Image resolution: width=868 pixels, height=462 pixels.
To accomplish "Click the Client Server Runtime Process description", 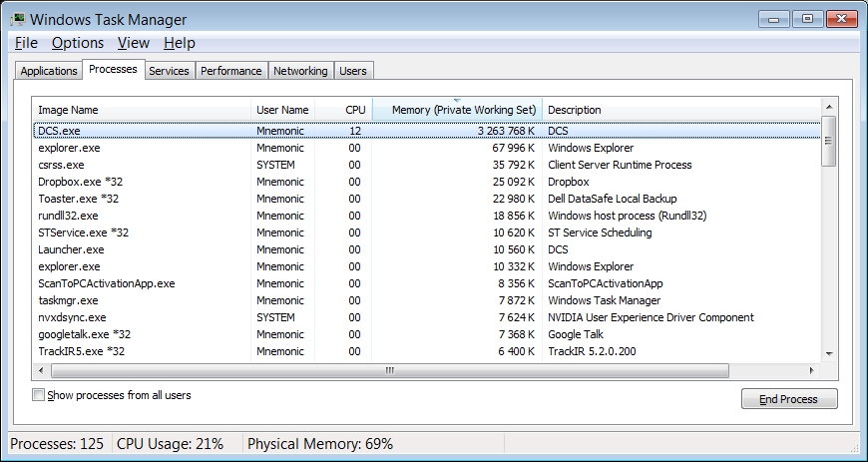I will (x=620, y=165).
